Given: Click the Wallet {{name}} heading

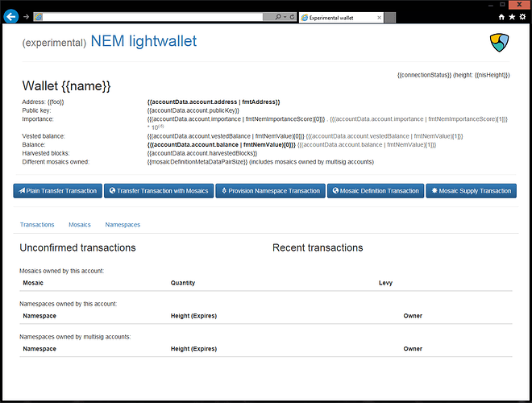Looking at the screenshot, I should tap(66, 85).
